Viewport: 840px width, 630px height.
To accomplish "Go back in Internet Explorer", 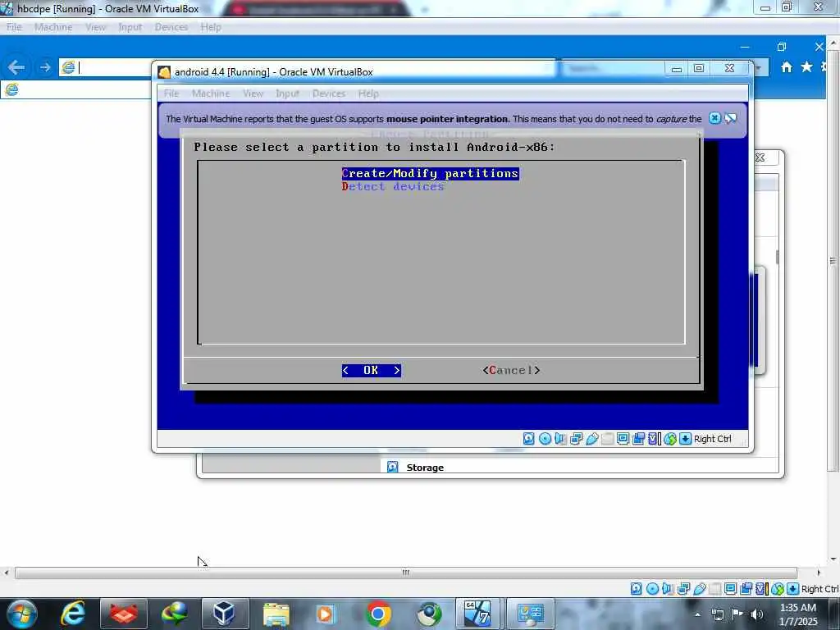I will pos(16,67).
